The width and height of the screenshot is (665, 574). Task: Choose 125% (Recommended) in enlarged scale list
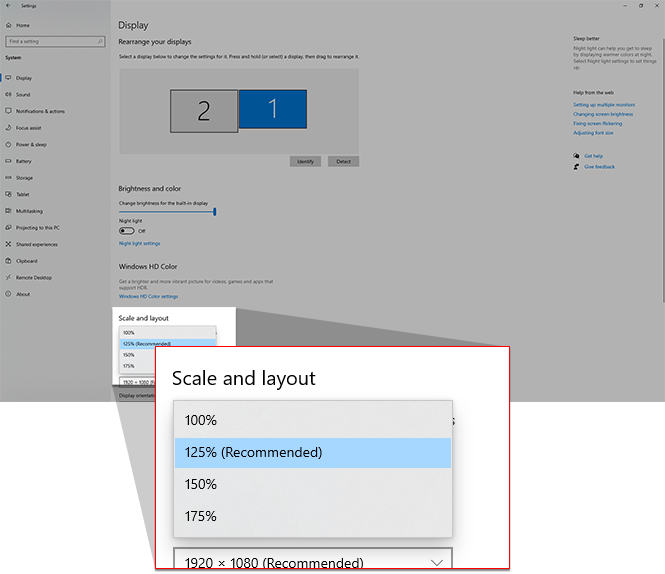tap(313, 453)
